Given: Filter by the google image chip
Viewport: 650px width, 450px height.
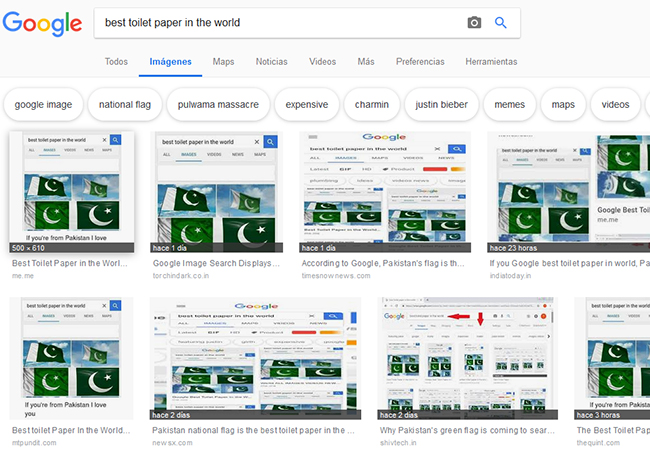Looking at the screenshot, I should point(44,104).
